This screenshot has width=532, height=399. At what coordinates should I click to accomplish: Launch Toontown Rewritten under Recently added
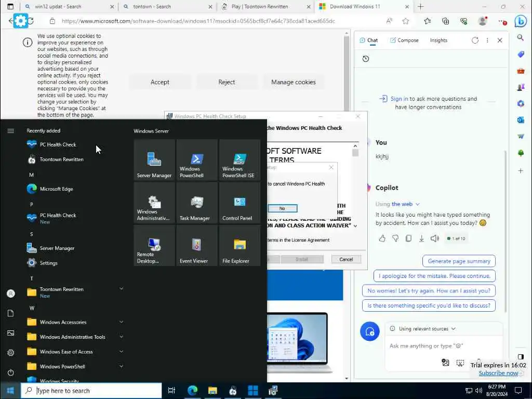pos(75,159)
